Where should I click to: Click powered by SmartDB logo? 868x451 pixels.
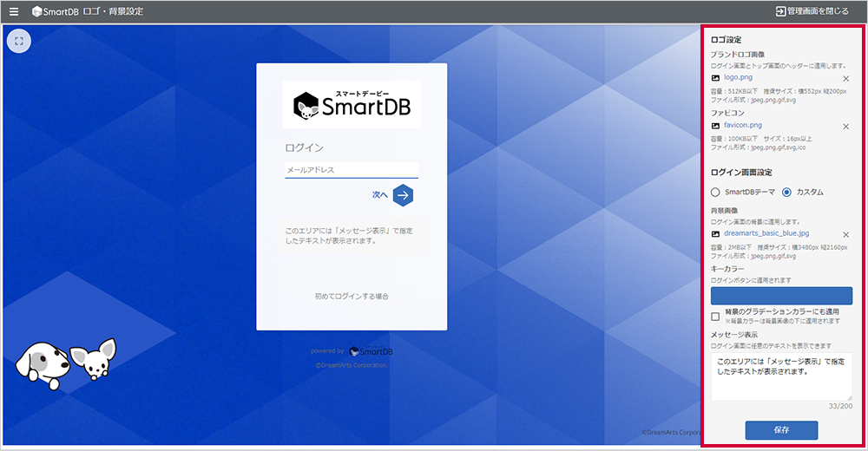(371, 351)
